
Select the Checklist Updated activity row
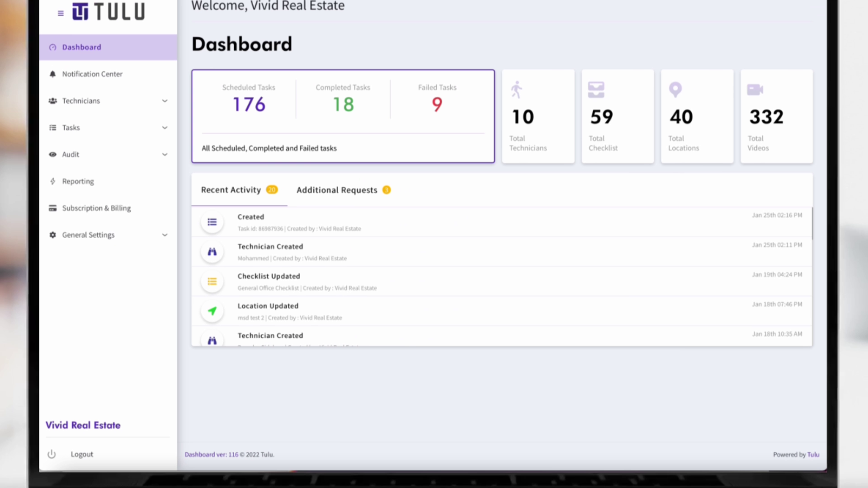[501, 282]
